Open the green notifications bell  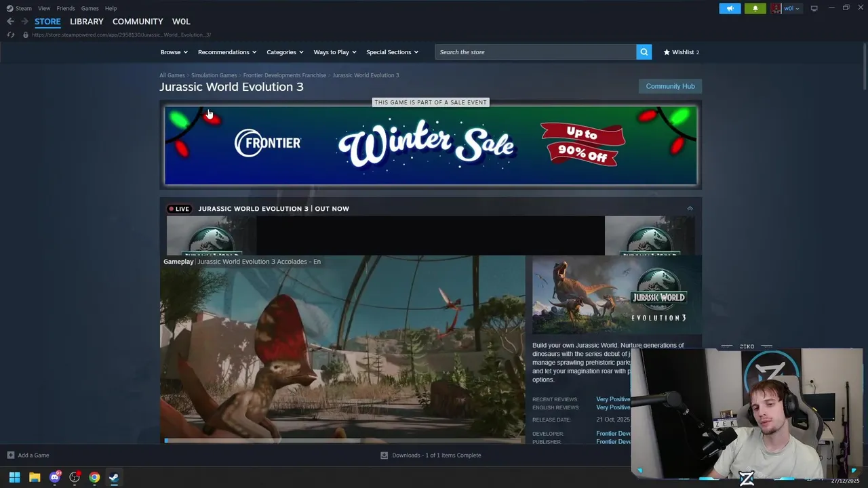(755, 8)
